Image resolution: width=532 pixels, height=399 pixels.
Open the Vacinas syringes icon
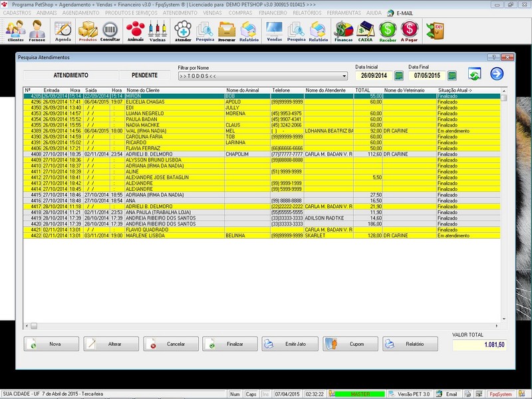point(158,31)
